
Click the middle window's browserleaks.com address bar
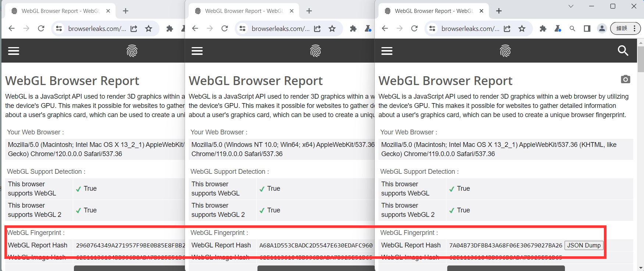tap(280, 28)
